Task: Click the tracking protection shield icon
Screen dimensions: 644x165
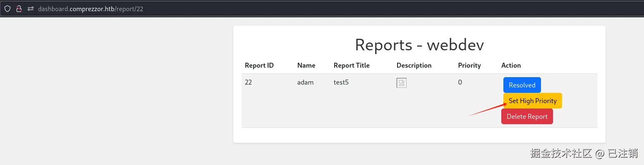Action: pyautogui.click(x=7, y=9)
